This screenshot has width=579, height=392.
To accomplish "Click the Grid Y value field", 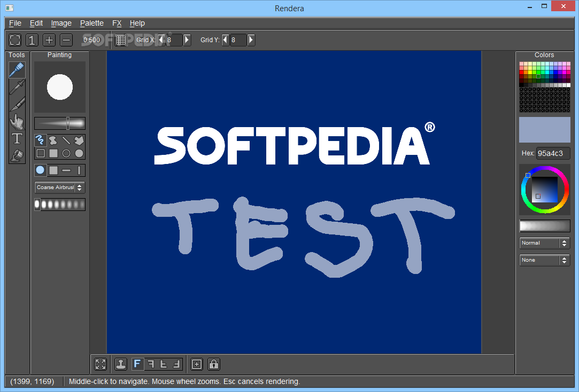I will 238,40.
